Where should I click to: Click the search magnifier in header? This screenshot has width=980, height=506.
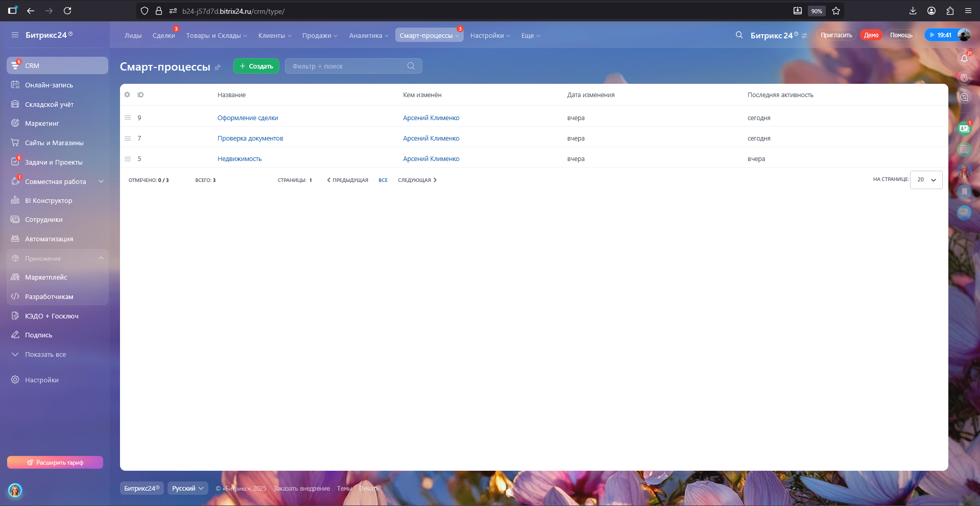coord(739,35)
